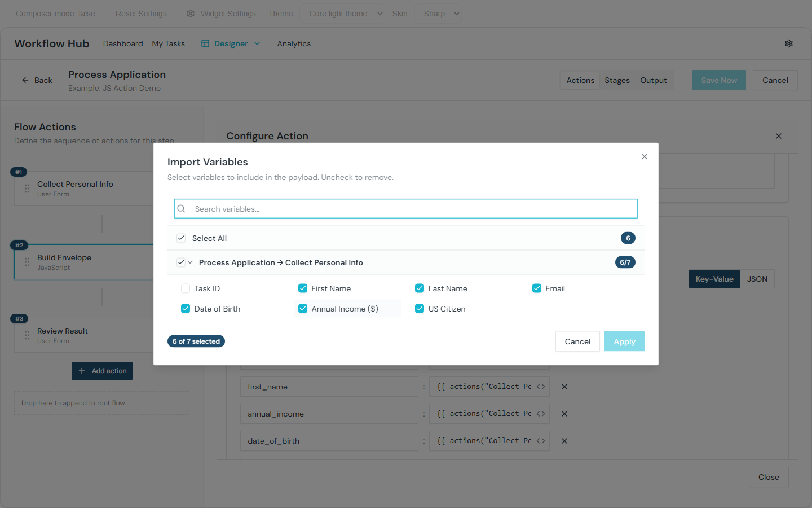
Task: Click the Close button at bottom right
Action: 769,477
